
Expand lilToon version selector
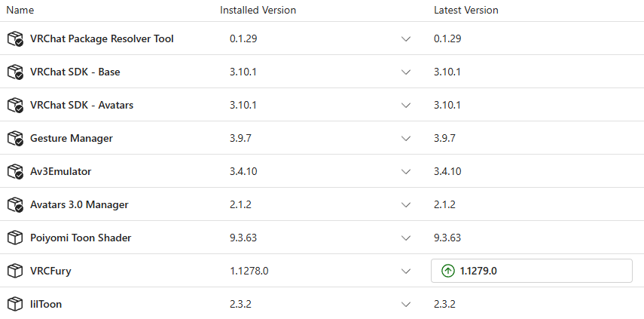pos(406,305)
